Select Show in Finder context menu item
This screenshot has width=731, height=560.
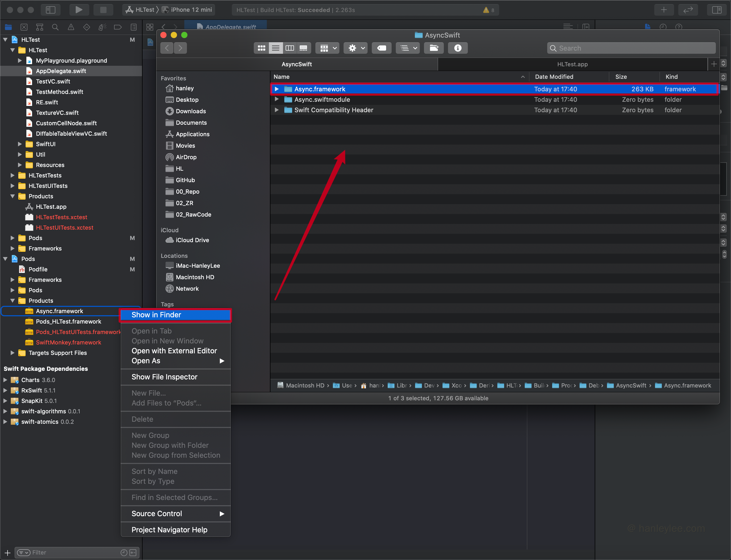point(156,315)
